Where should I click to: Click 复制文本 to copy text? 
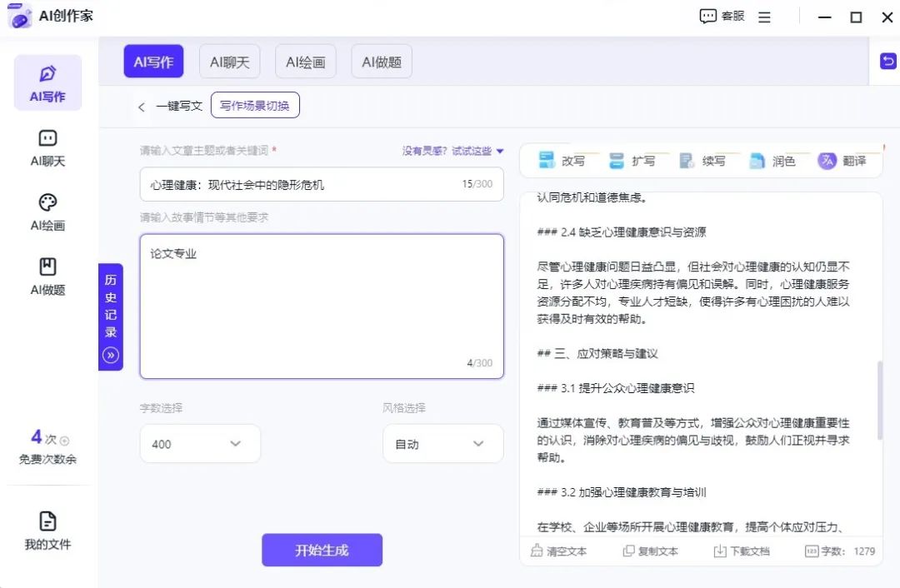click(650, 551)
